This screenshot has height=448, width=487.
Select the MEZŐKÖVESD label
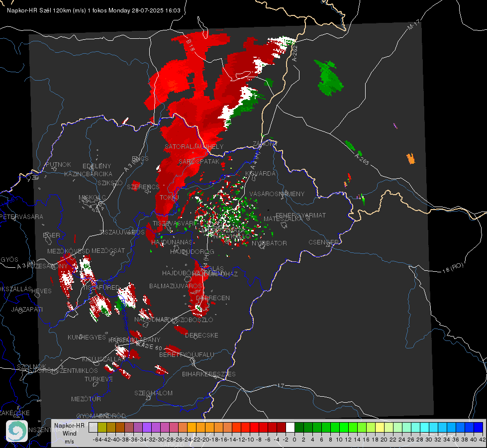(68, 251)
